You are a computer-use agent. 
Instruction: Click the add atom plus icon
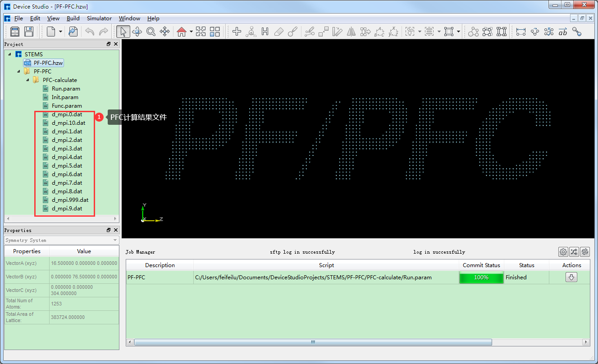coord(237,32)
